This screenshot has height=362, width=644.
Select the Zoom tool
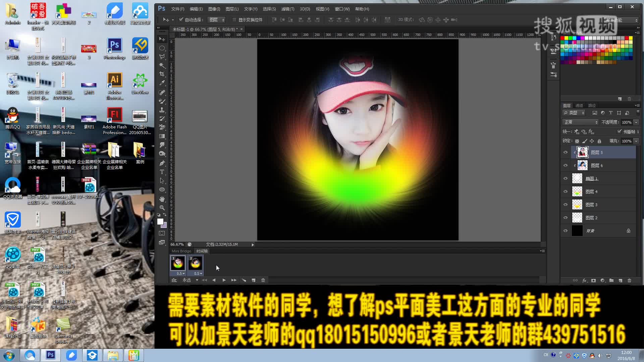162,207
